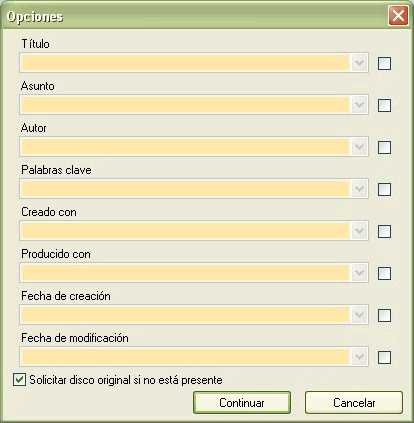Click the Cancelar button
Screen dimensions: 414x423
click(354, 403)
